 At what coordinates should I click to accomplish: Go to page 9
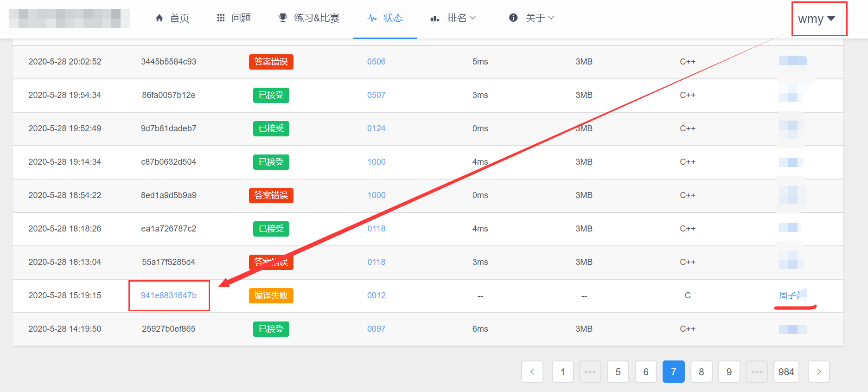coord(729,372)
